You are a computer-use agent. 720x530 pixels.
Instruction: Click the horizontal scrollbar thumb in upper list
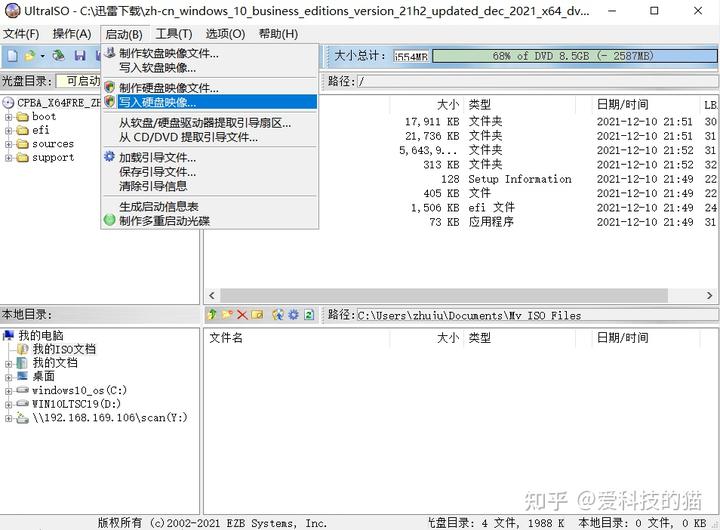pyautogui.click(x=444, y=295)
